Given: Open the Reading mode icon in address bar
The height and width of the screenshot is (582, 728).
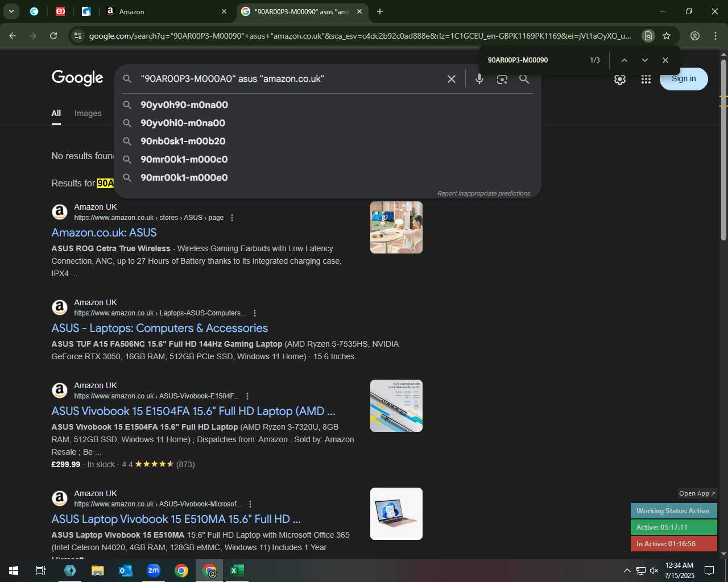Looking at the screenshot, I should (648, 36).
